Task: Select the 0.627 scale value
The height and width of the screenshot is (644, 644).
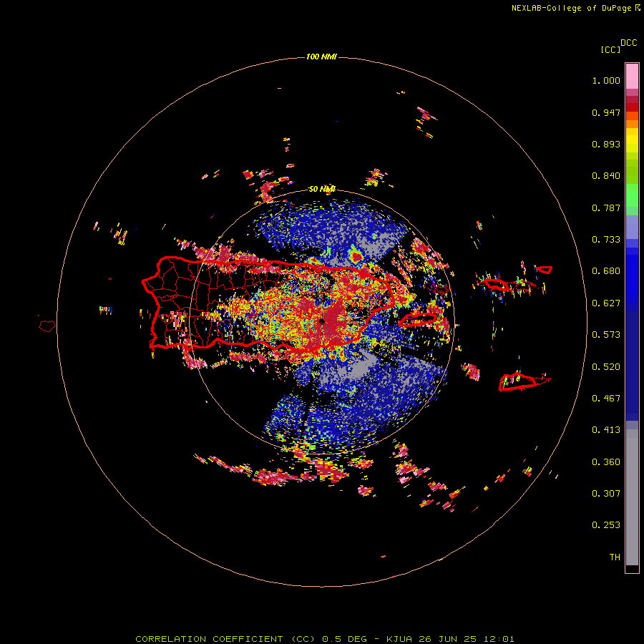Action: point(606,303)
